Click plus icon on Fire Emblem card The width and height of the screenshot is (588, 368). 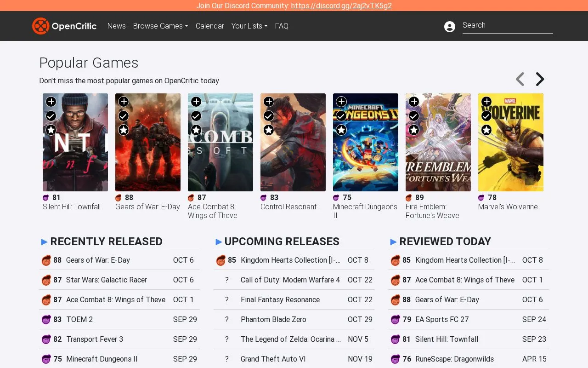tap(414, 102)
